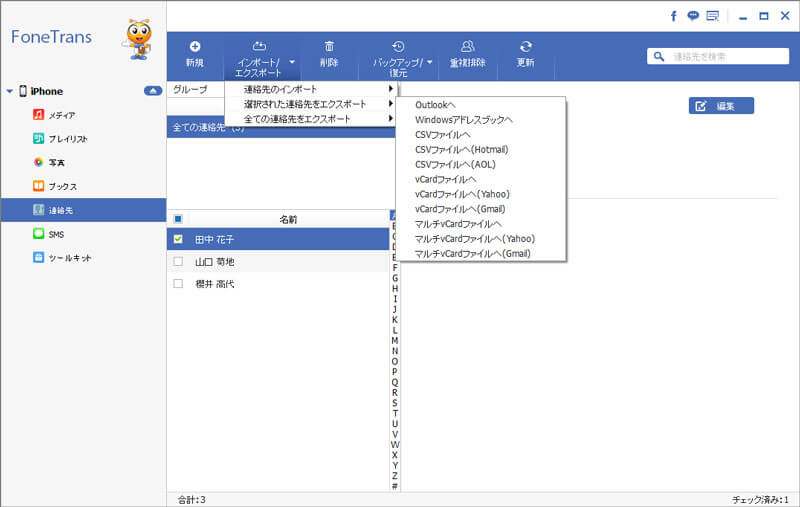The width and height of the screenshot is (800, 507).
Task: Uncheck the 田中 花子 contact checkbox
Action: 178,239
